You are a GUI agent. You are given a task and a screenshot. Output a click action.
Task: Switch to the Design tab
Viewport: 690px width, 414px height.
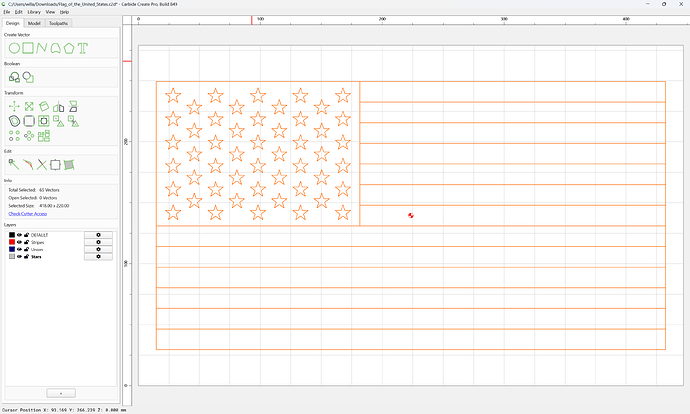coord(13,23)
